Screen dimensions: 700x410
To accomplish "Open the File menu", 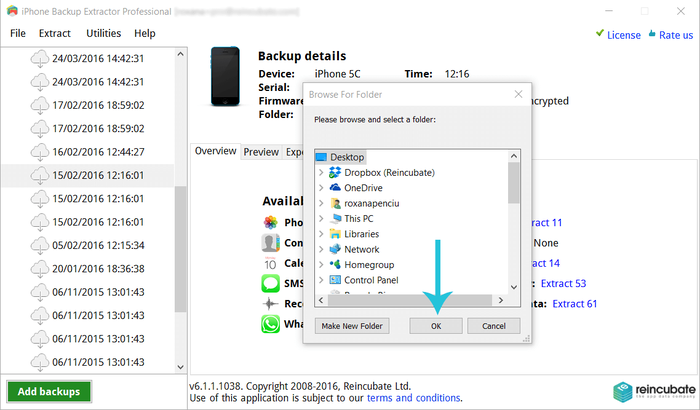I will pyautogui.click(x=18, y=33).
